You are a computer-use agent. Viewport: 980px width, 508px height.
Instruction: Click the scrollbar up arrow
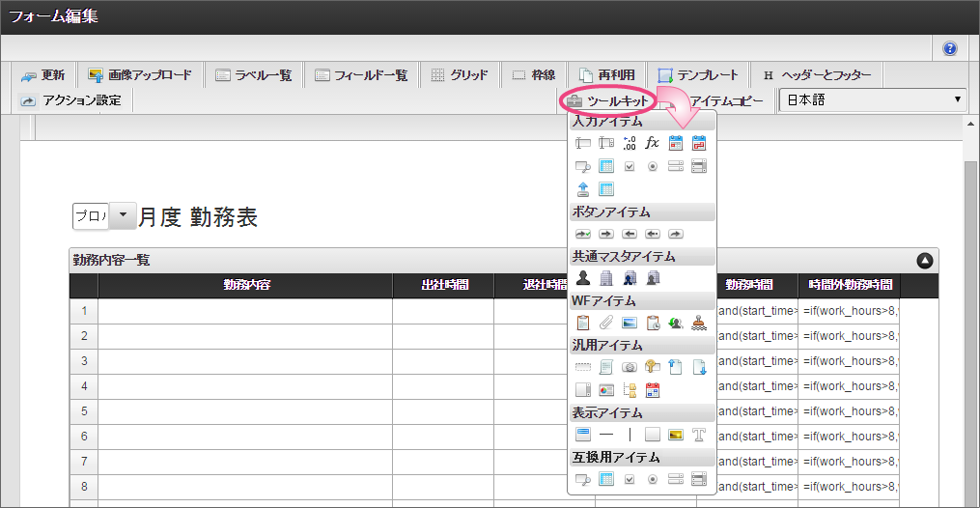pos(970,124)
